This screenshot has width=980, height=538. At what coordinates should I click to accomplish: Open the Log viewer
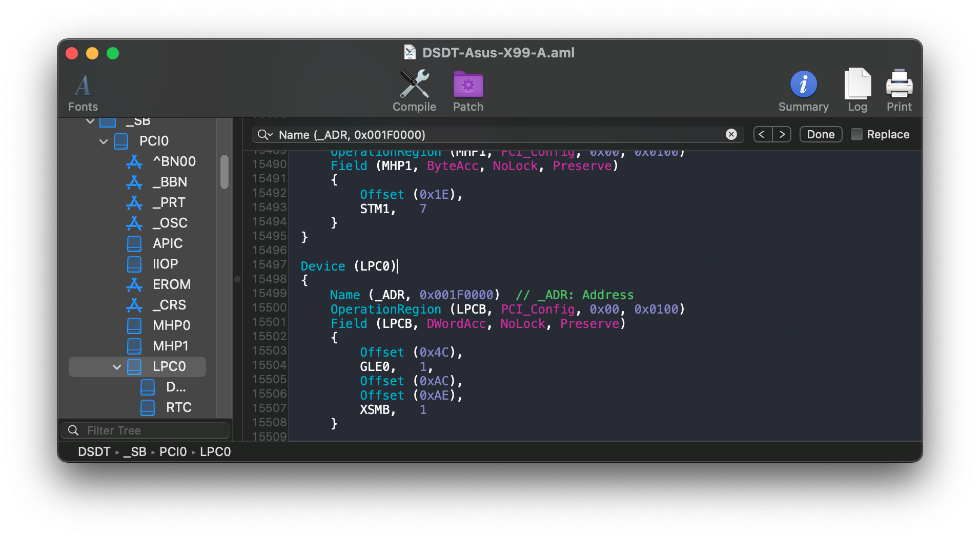857,85
